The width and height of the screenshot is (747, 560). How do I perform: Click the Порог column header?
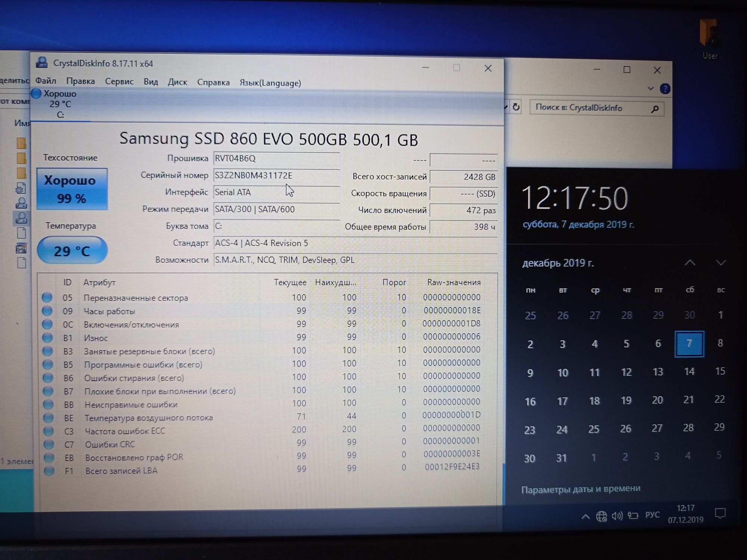[x=394, y=282]
